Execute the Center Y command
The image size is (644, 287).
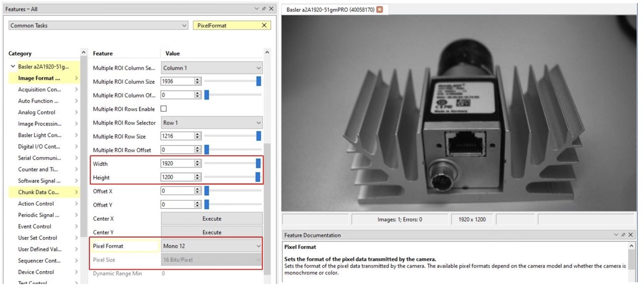click(211, 232)
